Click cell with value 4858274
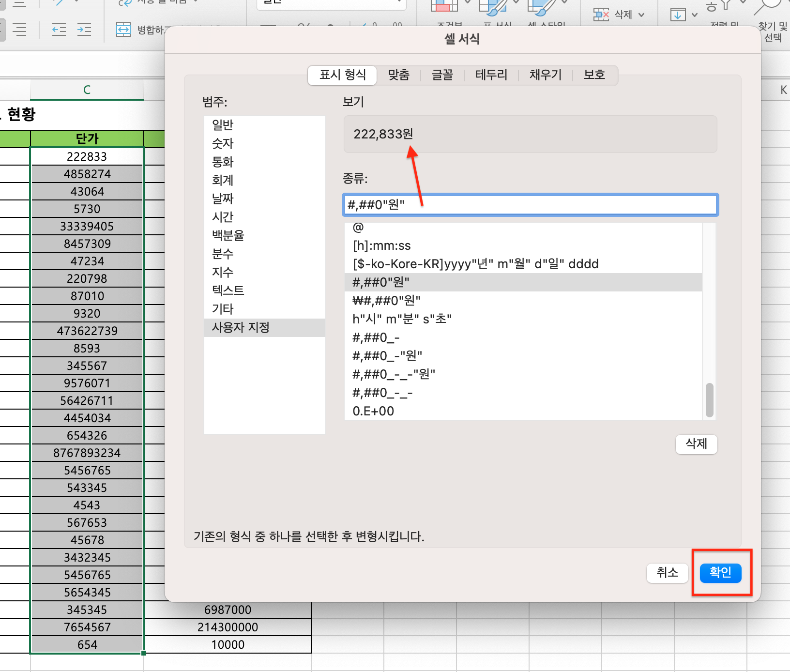Screen dimensions: 790x672 [x=87, y=174]
